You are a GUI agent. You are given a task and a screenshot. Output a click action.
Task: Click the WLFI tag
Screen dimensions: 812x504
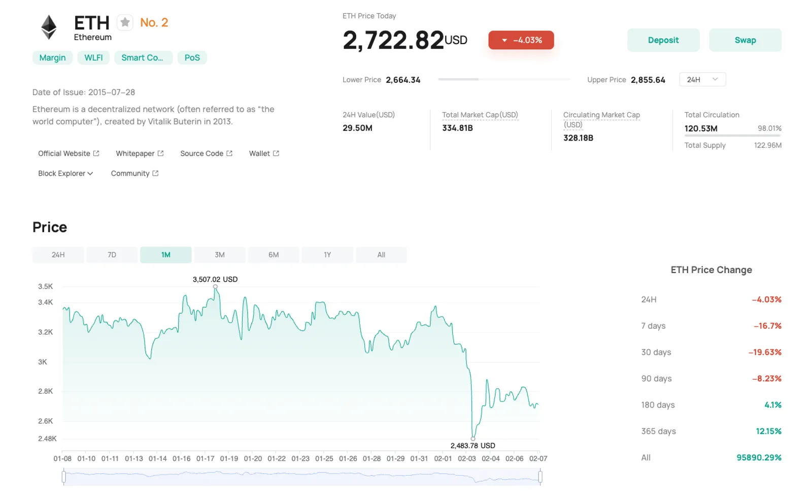pos(93,58)
